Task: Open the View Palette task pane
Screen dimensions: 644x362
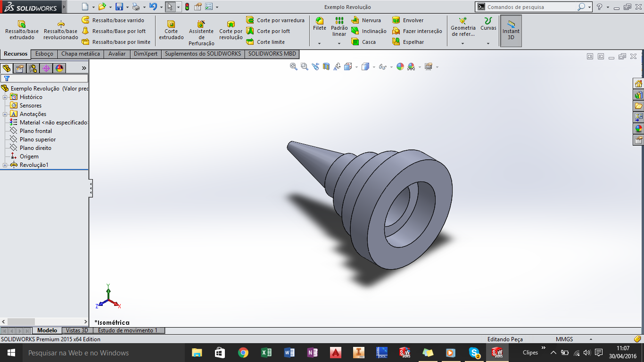Action: (x=639, y=117)
